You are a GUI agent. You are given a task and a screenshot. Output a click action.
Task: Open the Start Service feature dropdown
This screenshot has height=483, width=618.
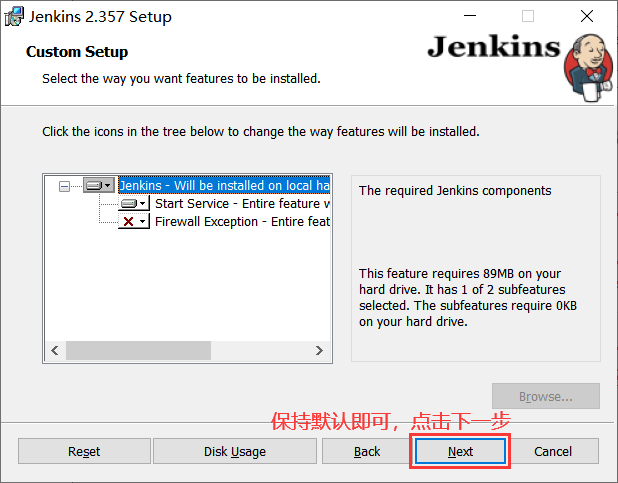(134, 203)
